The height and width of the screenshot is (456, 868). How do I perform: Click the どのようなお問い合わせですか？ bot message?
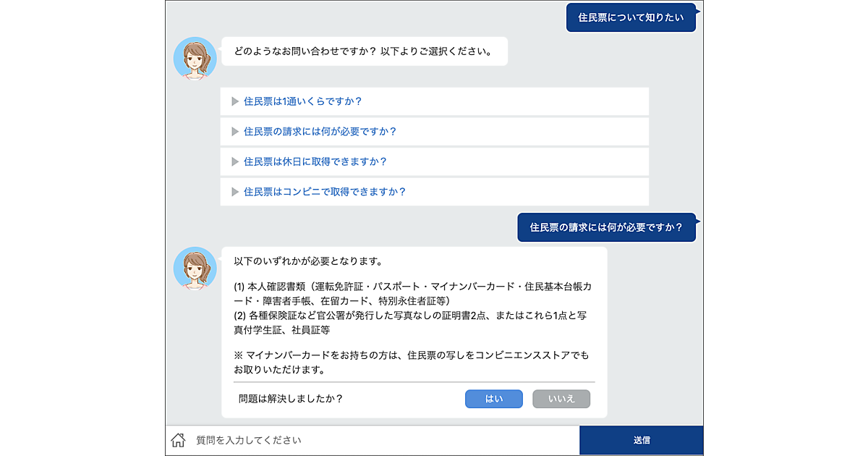tap(363, 52)
